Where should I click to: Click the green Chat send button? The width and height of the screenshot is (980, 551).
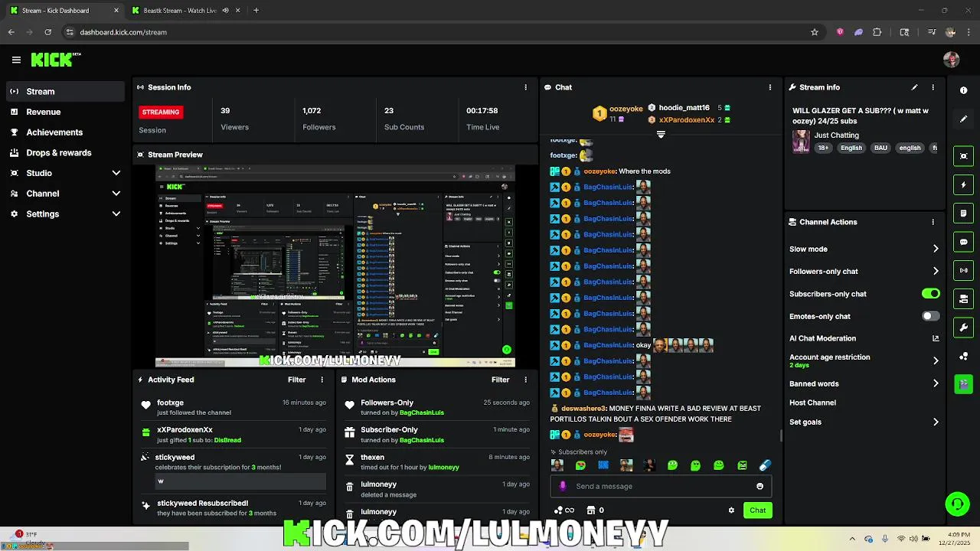(757, 510)
